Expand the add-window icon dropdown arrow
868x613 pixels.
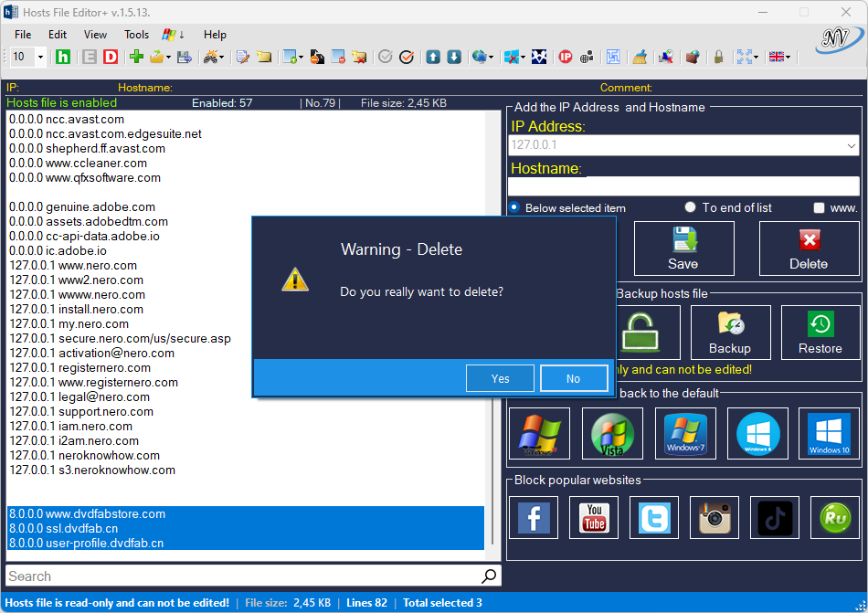click(302, 57)
